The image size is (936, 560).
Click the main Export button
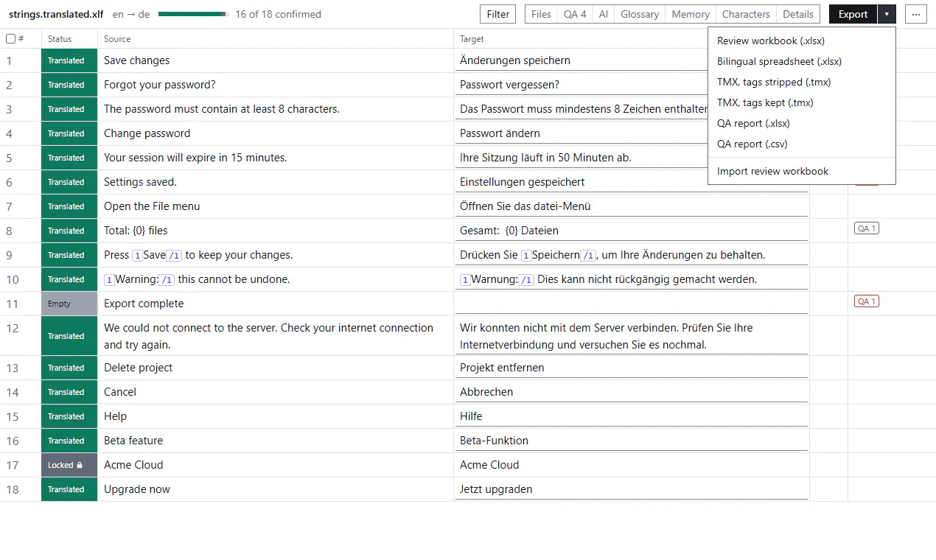tap(853, 14)
